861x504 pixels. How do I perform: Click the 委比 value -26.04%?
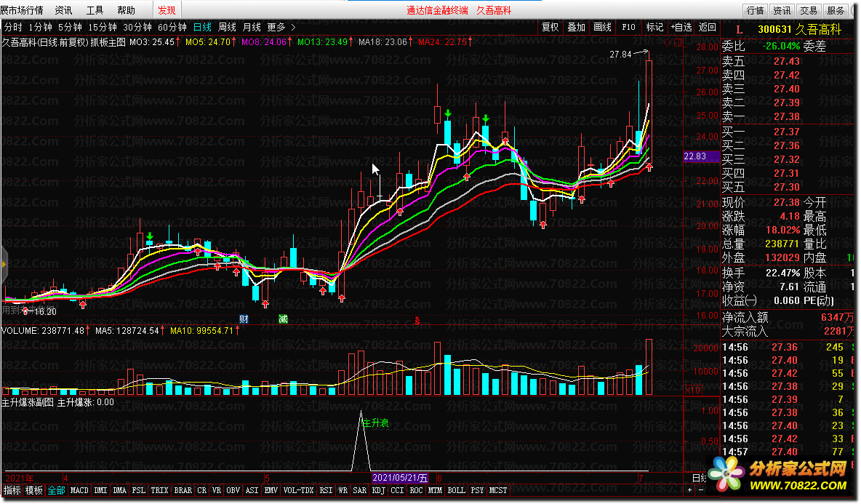point(782,46)
